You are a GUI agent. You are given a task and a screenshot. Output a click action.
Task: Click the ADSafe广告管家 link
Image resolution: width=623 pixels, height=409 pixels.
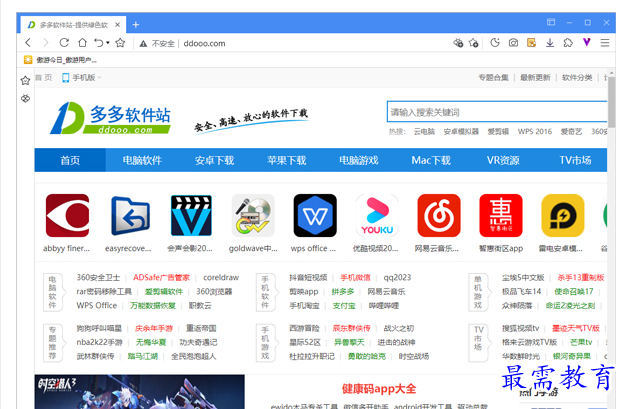161,277
